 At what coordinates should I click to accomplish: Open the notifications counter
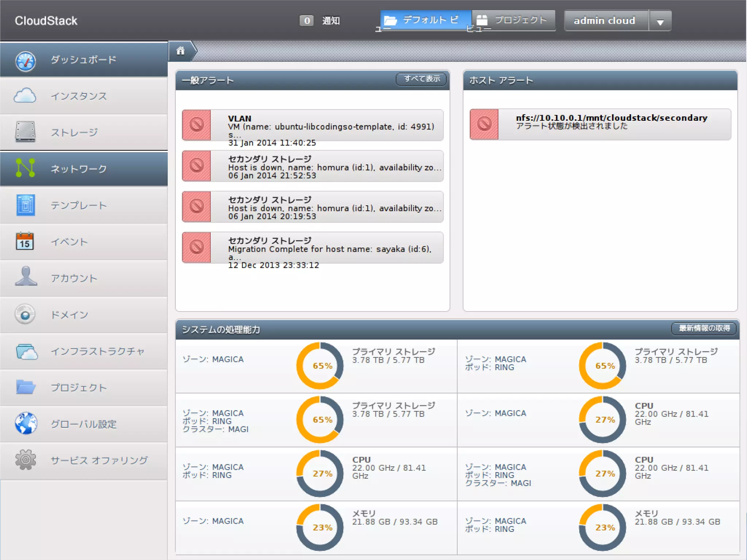[x=306, y=21]
